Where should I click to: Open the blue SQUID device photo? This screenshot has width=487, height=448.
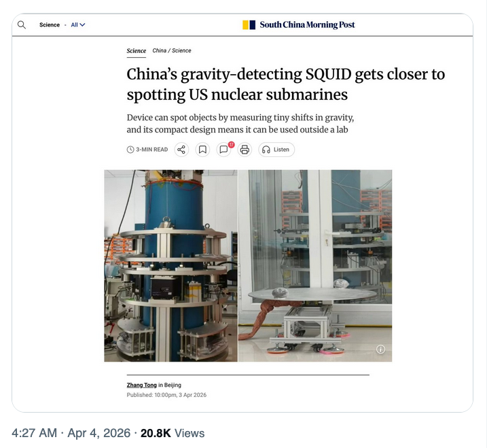coord(170,266)
